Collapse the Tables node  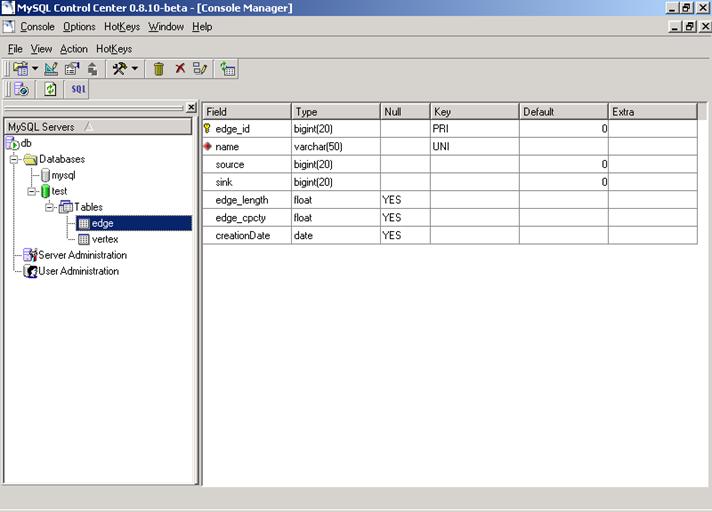point(49,207)
